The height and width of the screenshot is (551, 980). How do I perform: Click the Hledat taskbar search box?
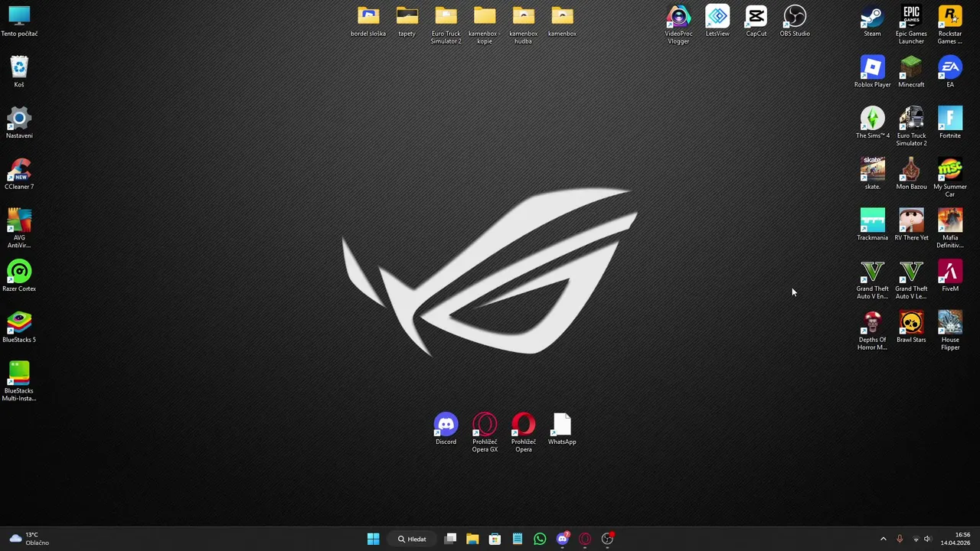(412, 539)
